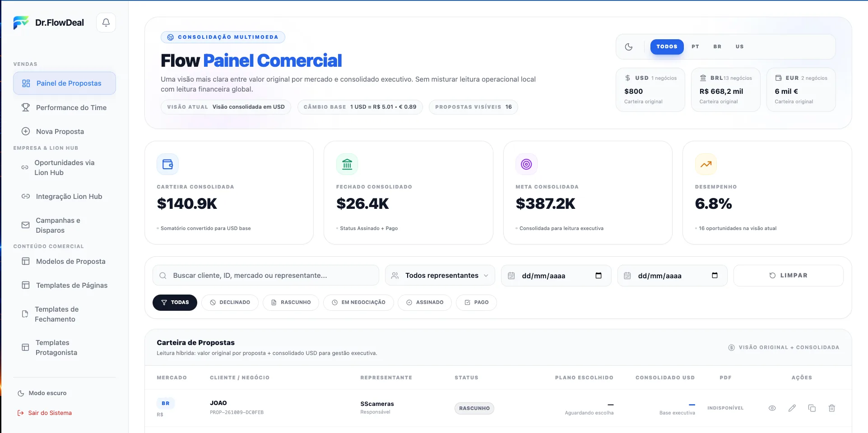868x433 pixels.
Task: Focus the client search field
Action: click(x=266, y=276)
